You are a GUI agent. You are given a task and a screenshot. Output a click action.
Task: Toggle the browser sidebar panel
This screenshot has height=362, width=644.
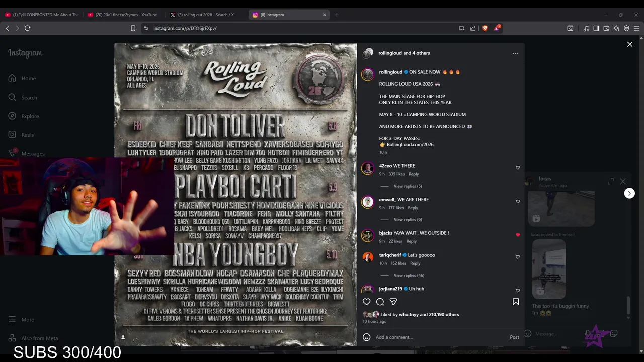[x=596, y=28]
